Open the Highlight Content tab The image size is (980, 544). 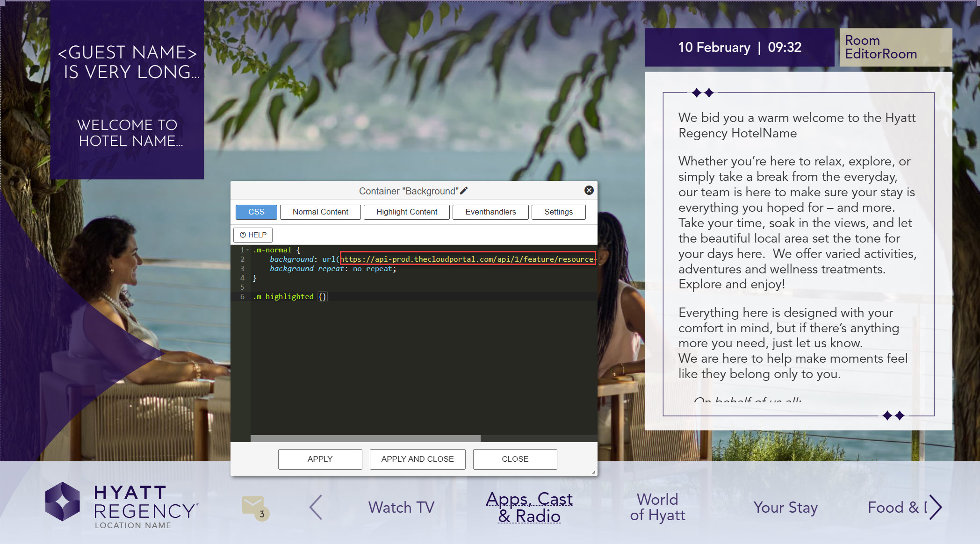406,212
